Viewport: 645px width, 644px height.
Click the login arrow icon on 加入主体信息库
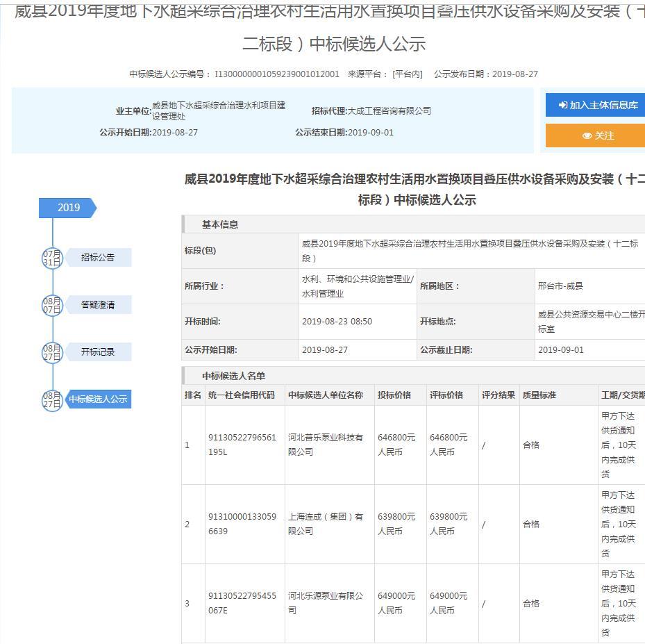point(563,106)
